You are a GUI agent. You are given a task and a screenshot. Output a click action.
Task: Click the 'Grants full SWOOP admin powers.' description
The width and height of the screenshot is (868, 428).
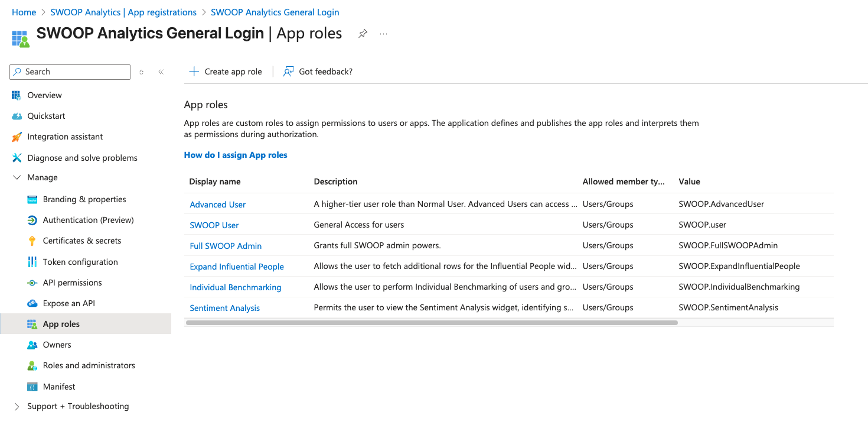pyautogui.click(x=377, y=245)
